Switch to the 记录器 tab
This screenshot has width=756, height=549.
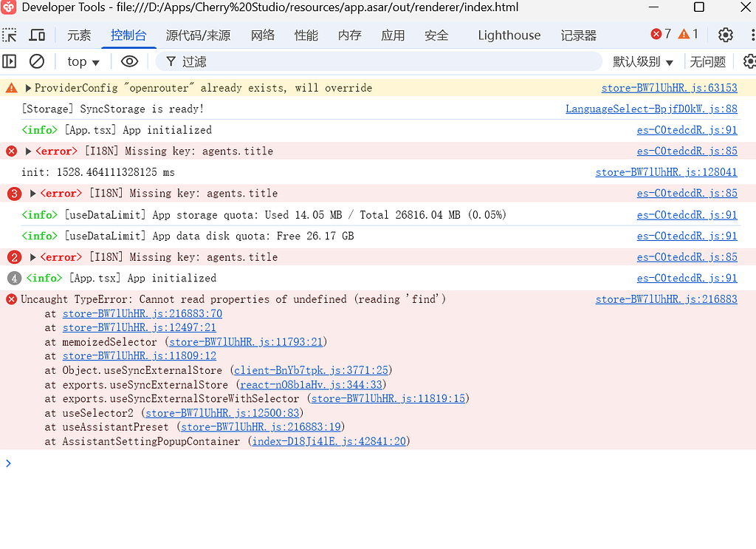pos(579,35)
